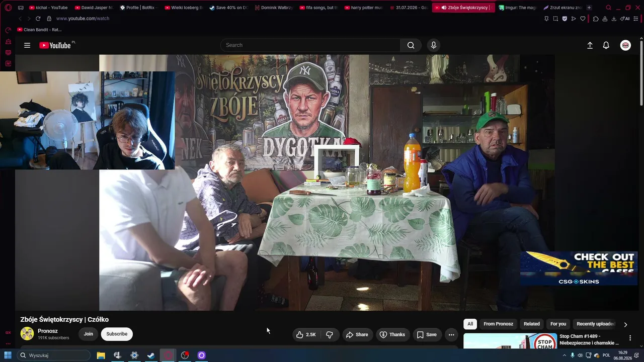The image size is (644, 362).
Task: Open the downloads icon in toolbar
Action: (x=614, y=19)
